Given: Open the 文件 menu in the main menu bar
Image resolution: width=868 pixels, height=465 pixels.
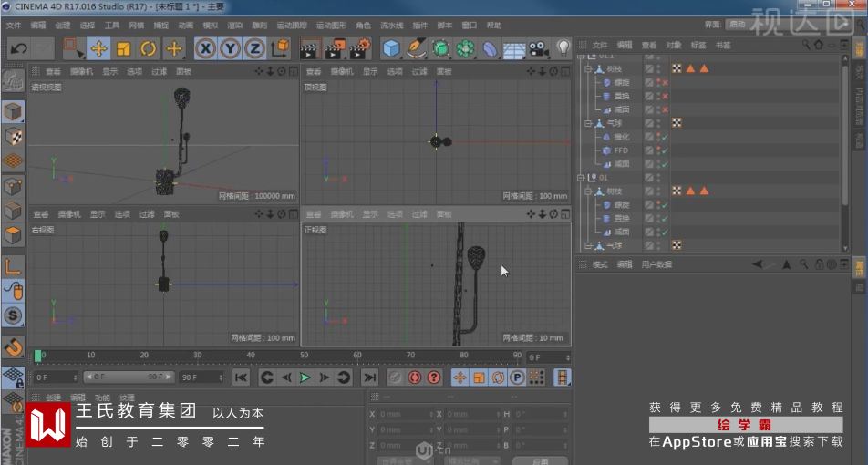Looking at the screenshot, I should (14, 25).
